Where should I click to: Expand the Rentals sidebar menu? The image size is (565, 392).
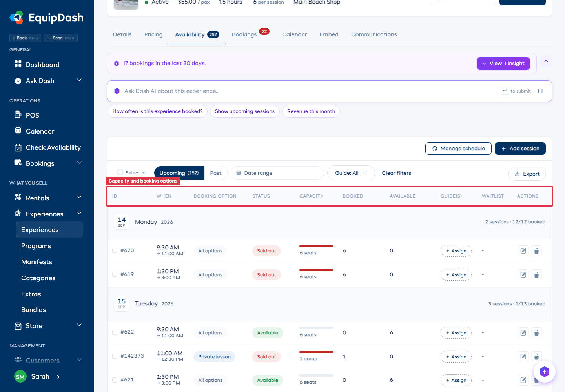(x=79, y=198)
